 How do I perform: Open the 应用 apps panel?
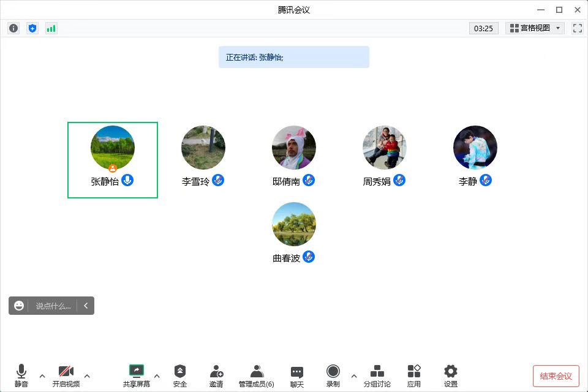[414, 375]
